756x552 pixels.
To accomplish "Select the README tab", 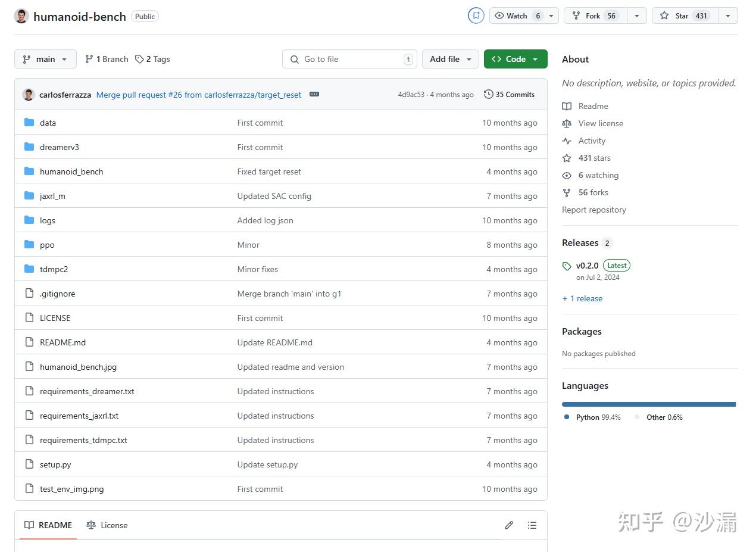I will (48, 525).
